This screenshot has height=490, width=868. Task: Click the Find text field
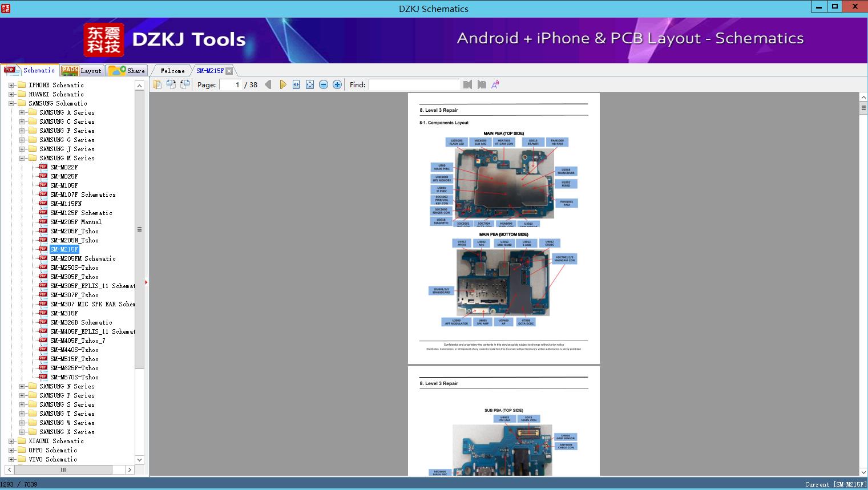tap(414, 84)
